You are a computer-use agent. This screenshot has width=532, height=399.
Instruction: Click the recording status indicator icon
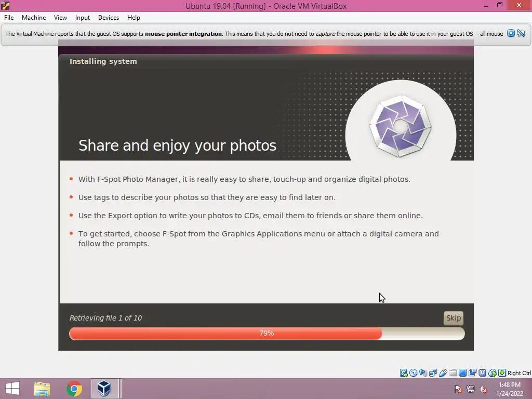click(472, 373)
